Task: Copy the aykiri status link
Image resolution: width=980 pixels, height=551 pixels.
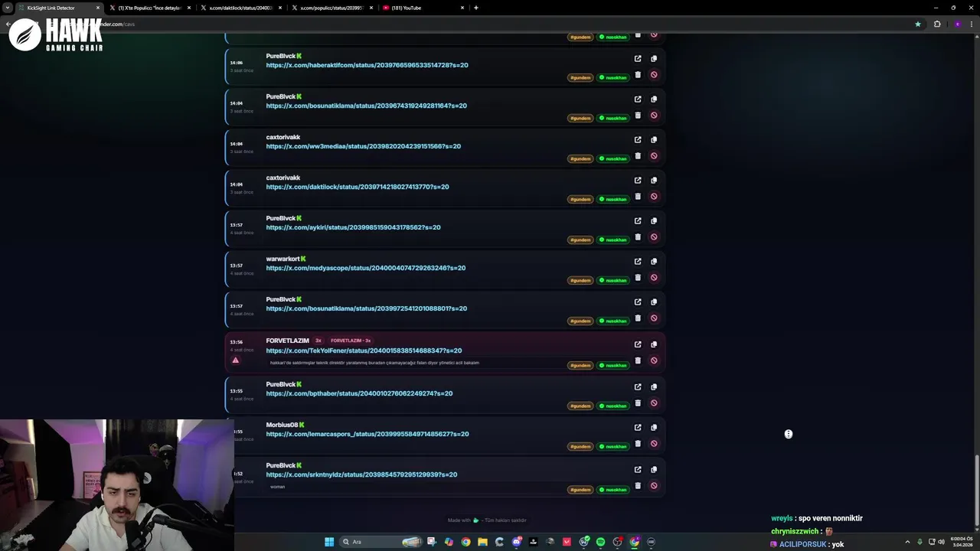Action: pos(654,221)
